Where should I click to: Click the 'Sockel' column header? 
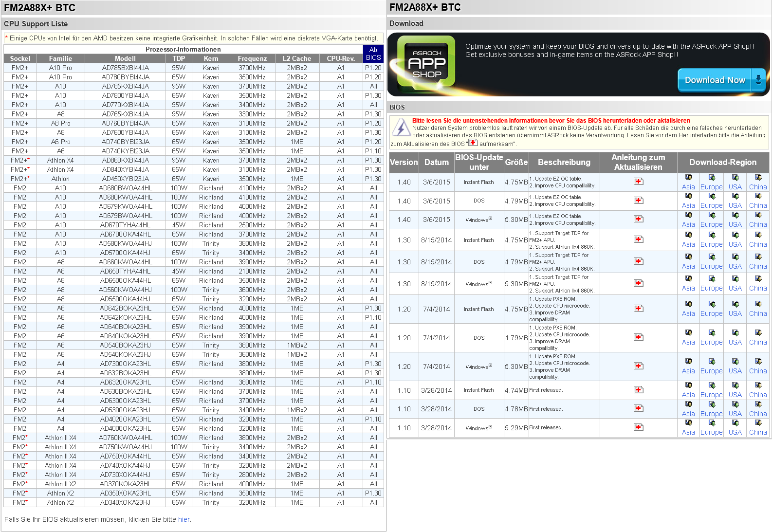click(20, 58)
